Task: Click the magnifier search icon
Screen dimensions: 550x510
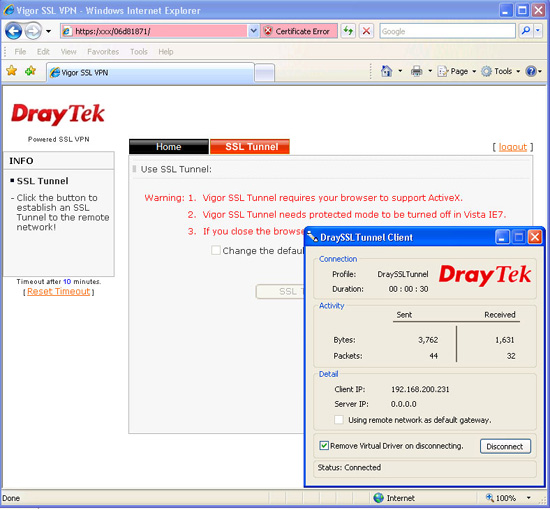Action: coord(525,31)
